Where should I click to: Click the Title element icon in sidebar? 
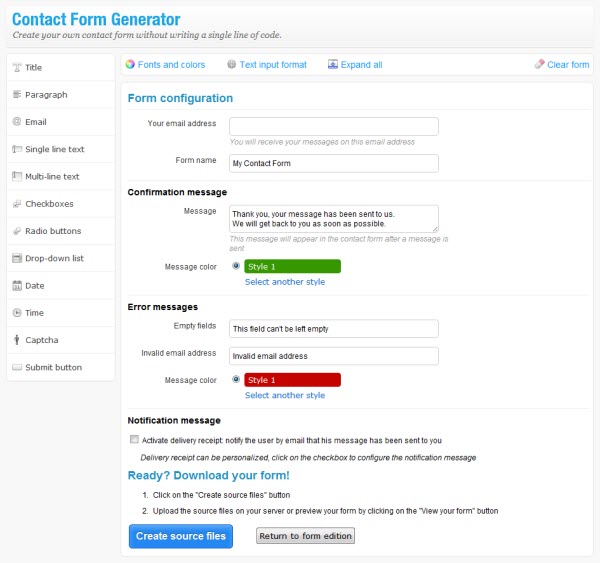point(17,68)
